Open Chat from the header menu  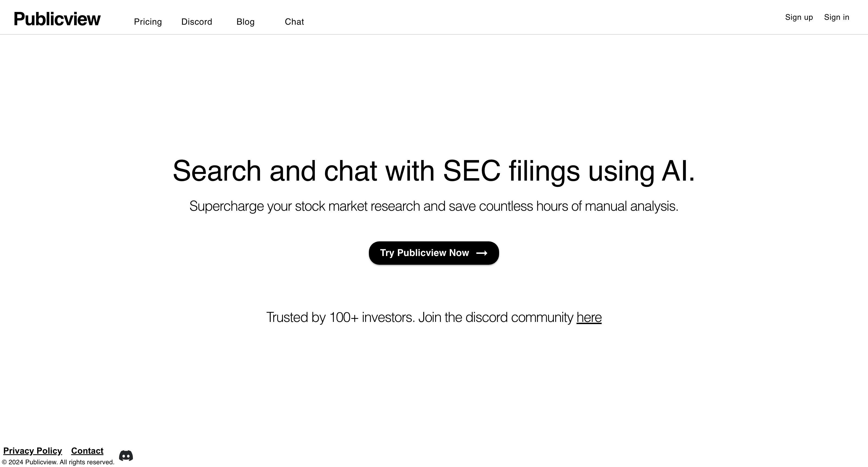[x=294, y=22]
